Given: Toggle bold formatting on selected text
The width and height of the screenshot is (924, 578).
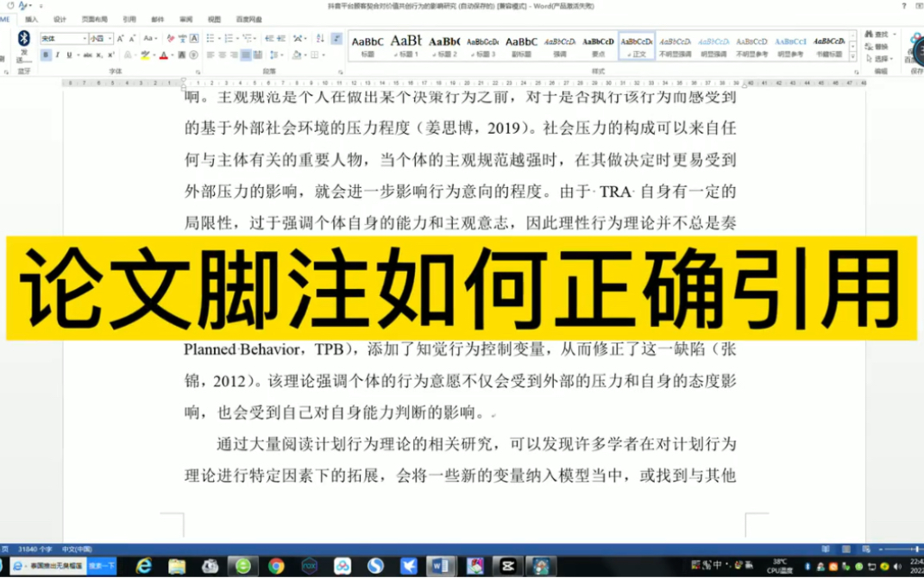Looking at the screenshot, I should tap(46, 55).
